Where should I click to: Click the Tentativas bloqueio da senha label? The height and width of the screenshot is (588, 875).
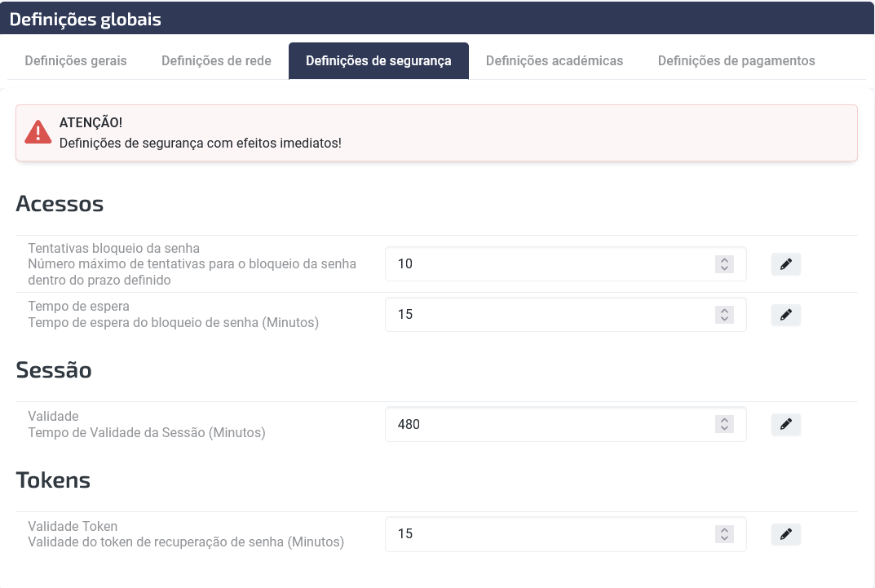pos(114,248)
